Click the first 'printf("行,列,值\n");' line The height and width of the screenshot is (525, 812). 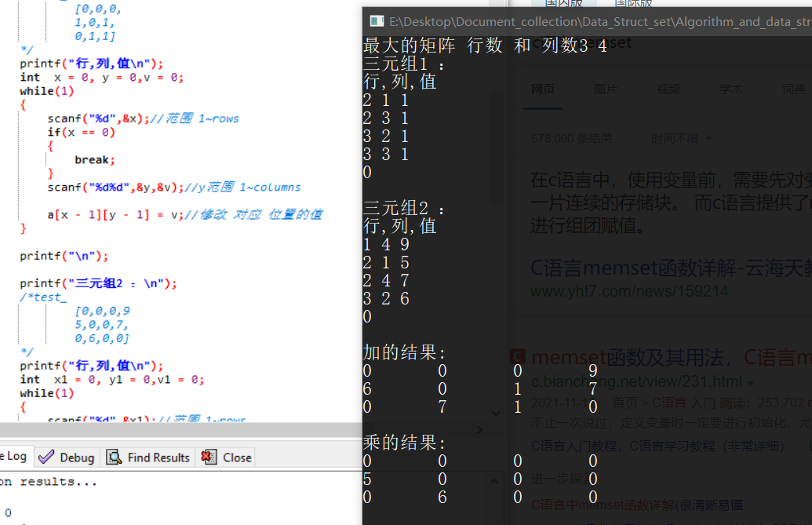pyautogui.click(x=92, y=64)
